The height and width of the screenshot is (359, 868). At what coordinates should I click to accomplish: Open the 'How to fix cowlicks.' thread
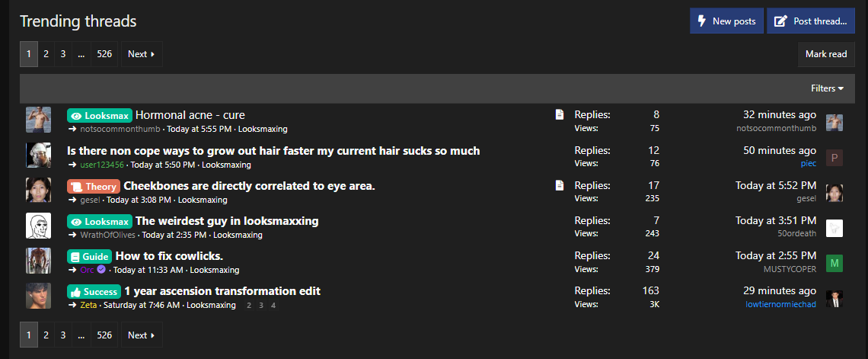pos(169,256)
